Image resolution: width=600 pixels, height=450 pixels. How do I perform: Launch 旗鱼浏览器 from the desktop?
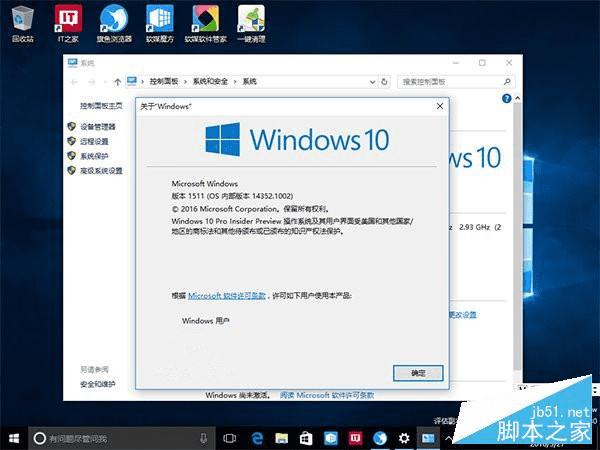click(114, 24)
